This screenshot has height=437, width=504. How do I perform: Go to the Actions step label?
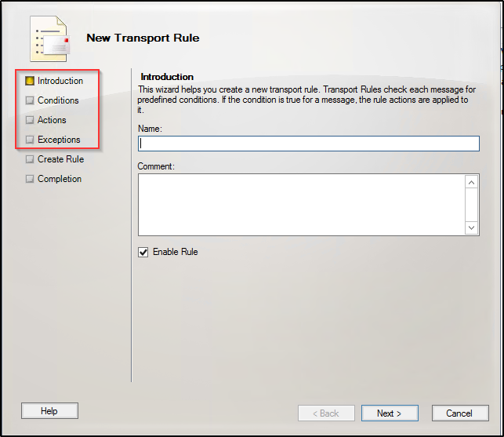[52, 120]
